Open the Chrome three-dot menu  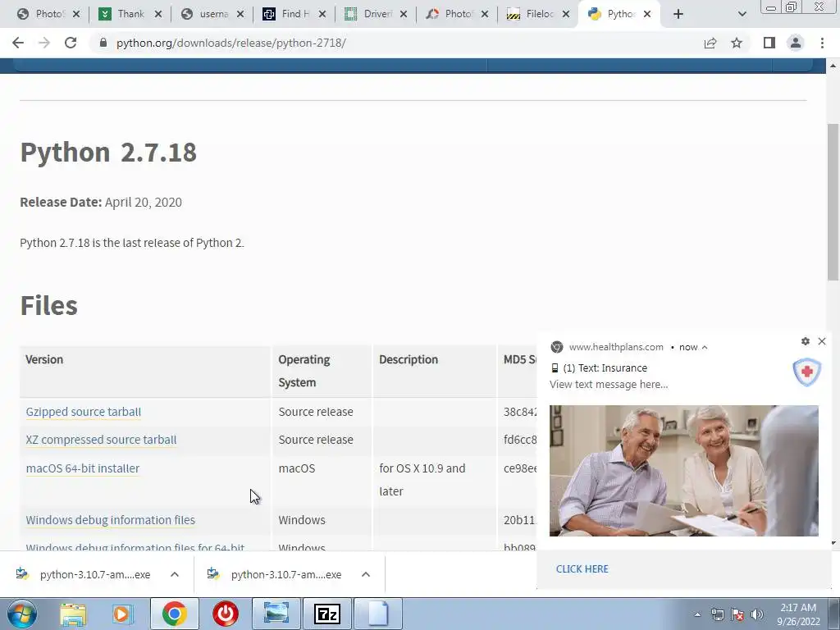pyautogui.click(x=822, y=43)
